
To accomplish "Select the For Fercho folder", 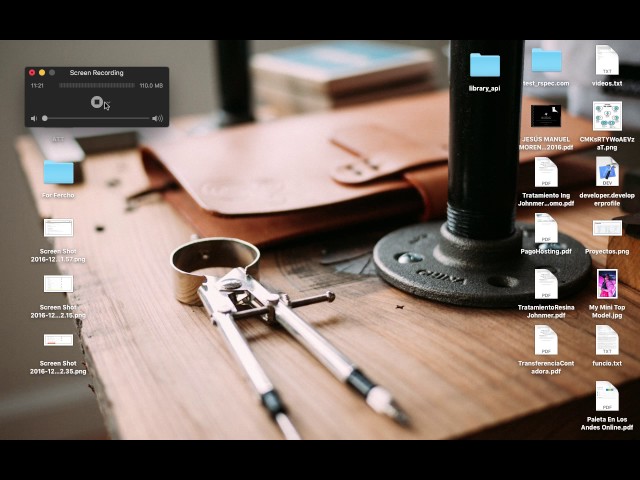I will pyautogui.click(x=58, y=172).
